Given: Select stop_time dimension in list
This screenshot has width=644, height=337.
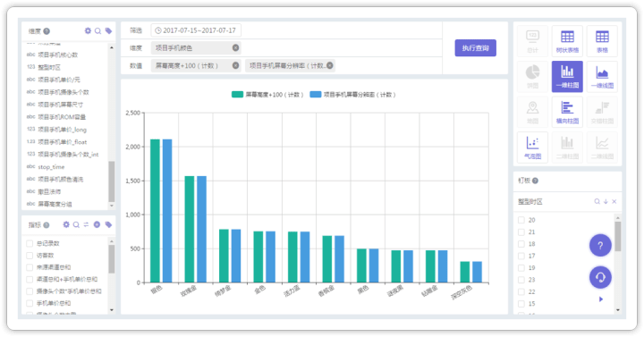Looking at the screenshot, I should pyautogui.click(x=51, y=167).
